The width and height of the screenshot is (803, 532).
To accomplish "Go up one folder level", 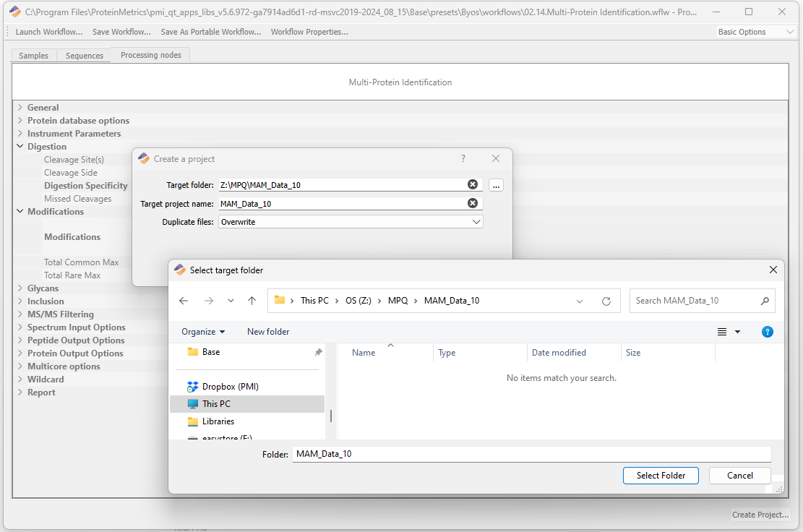I will point(252,301).
